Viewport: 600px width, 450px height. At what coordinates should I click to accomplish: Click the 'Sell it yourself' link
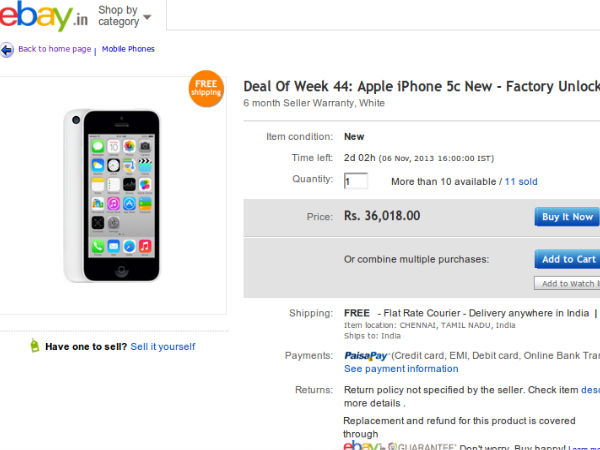click(x=163, y=347)
